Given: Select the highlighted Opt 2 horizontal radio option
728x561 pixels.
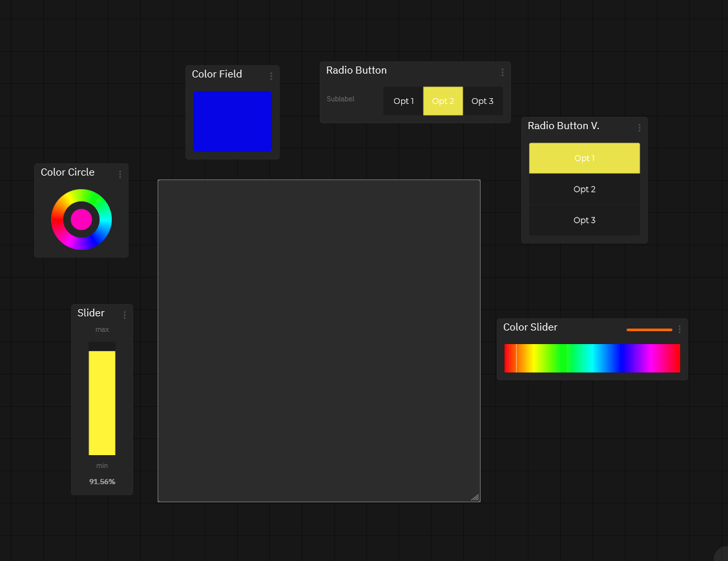Looking at the screenshot, I should click(443, 101).
